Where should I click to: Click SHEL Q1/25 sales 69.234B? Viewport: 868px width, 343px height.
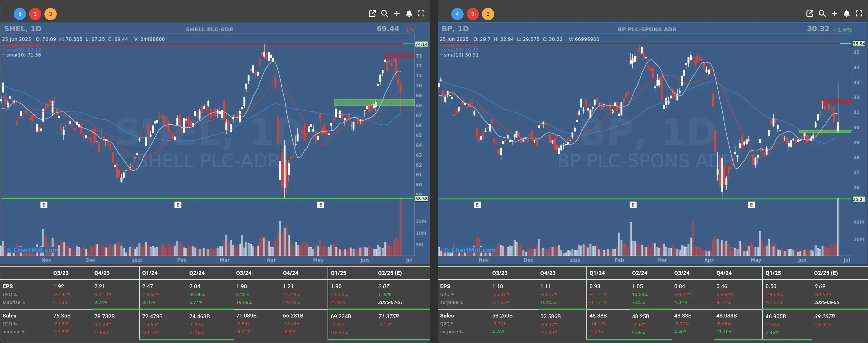click(x=341, y=316)
